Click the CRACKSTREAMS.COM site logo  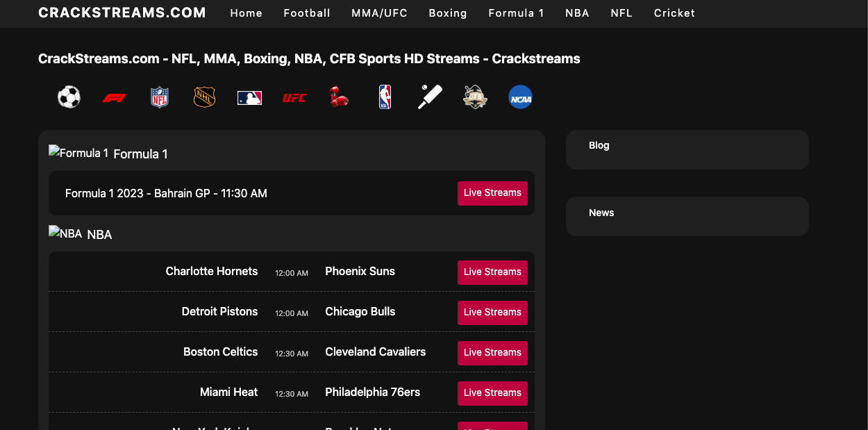122,13
